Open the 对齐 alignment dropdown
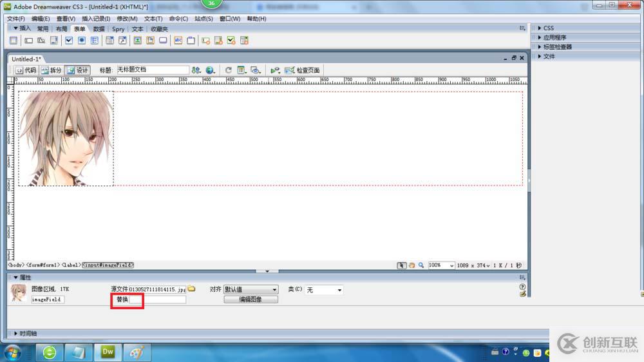644x362 pixels. tap(251, 290)
